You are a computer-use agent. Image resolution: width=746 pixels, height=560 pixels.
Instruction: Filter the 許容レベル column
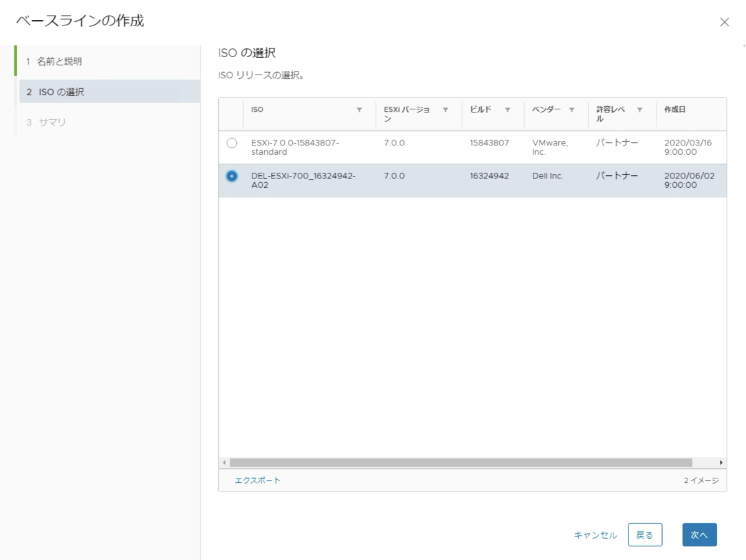point(639,110)
